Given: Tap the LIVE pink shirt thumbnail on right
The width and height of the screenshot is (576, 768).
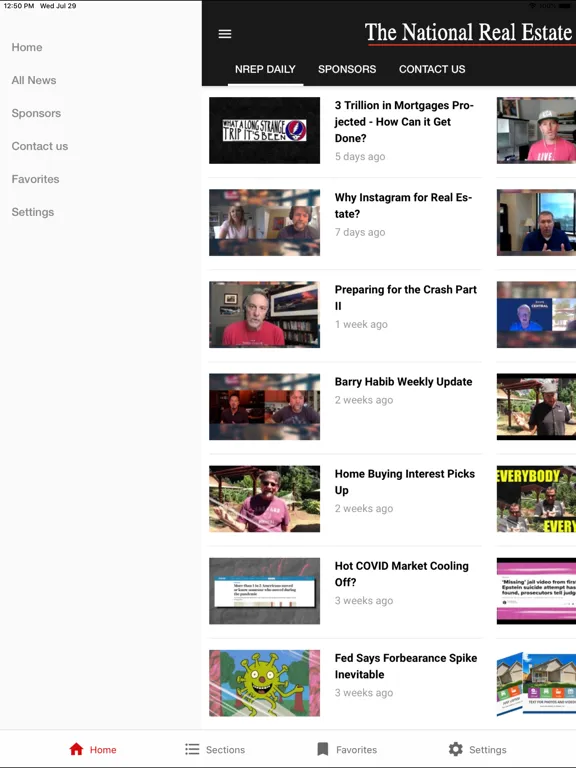Looking at the screenshot, I should point(536,130).
